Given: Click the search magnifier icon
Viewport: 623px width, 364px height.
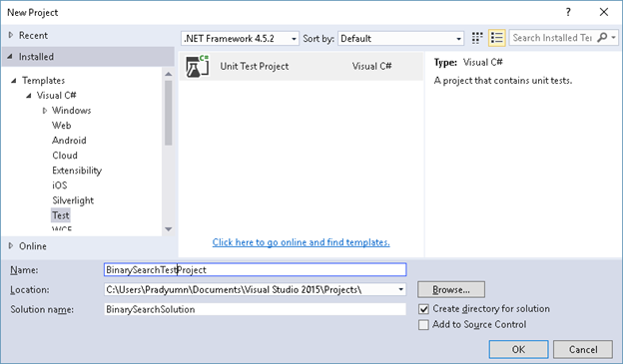Looking at the screenshot, I should [x=602, y=38].
